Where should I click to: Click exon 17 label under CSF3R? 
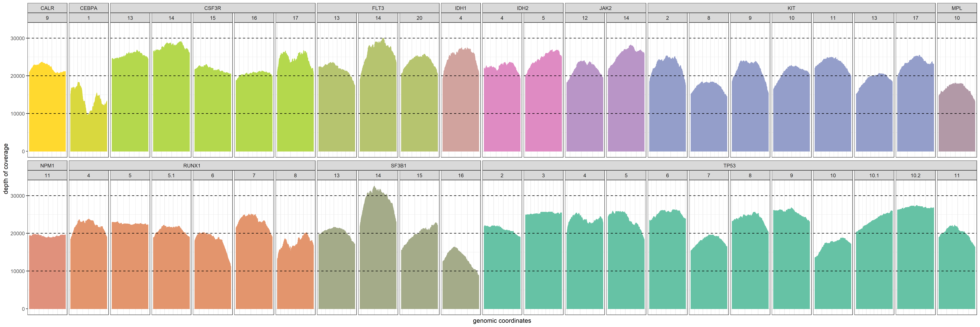296,18
